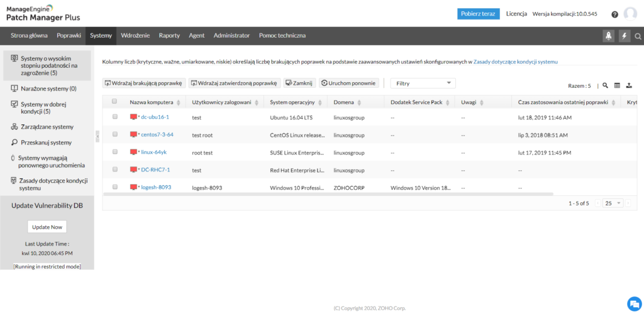
Task: Open the chat bubble support icon
Action: pyautogui.click(x=633, y=302)
